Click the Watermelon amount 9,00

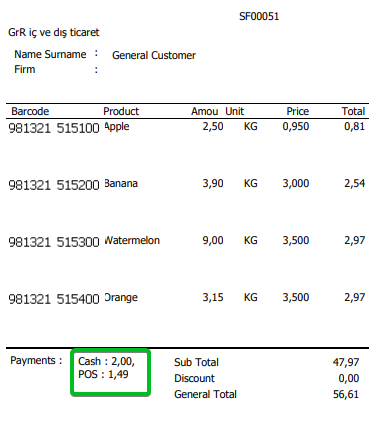tap(213, 240)
